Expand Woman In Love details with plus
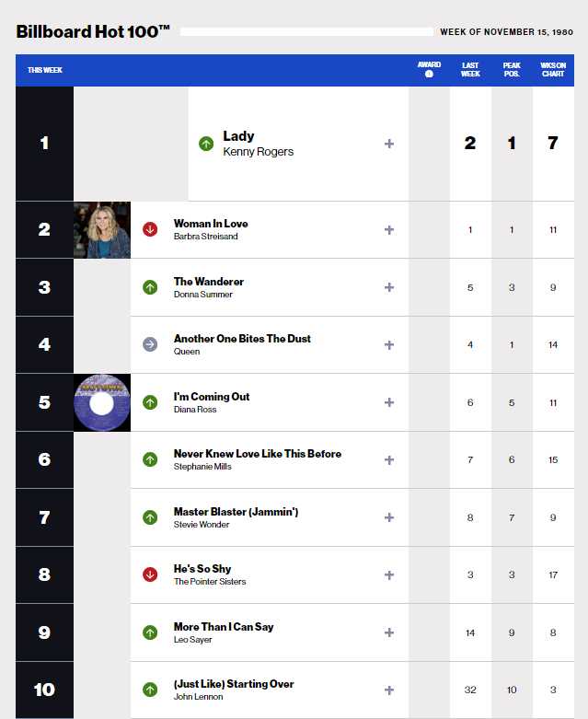 [389, 230]
